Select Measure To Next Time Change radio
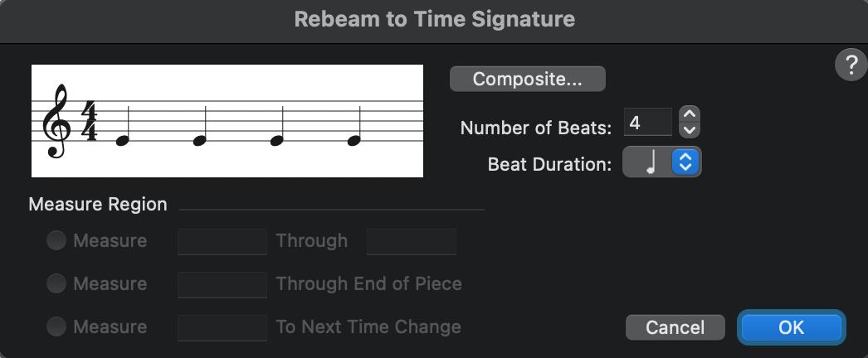The width and height of the screenshot is (868, 358). tap(56, 327)
